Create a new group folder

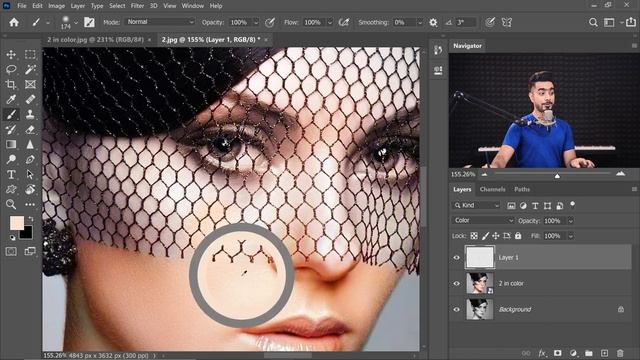[x=589, y=353]
